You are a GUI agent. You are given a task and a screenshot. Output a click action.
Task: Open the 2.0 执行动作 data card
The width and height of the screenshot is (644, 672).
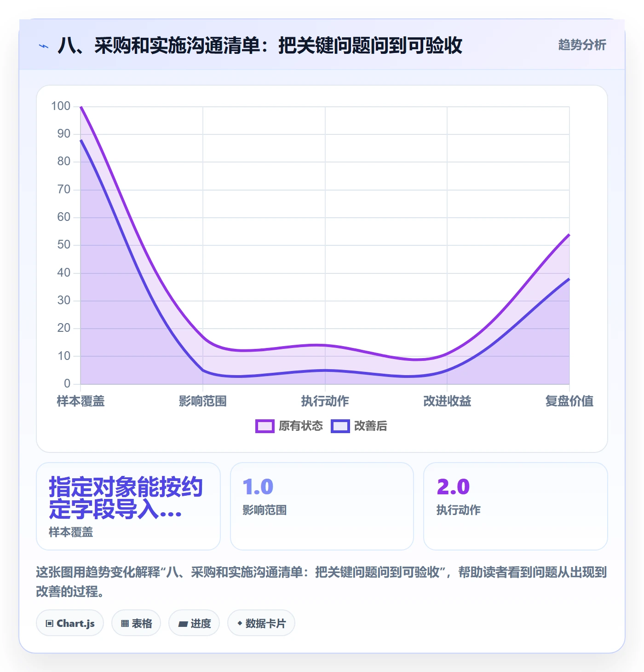[516, 506]
